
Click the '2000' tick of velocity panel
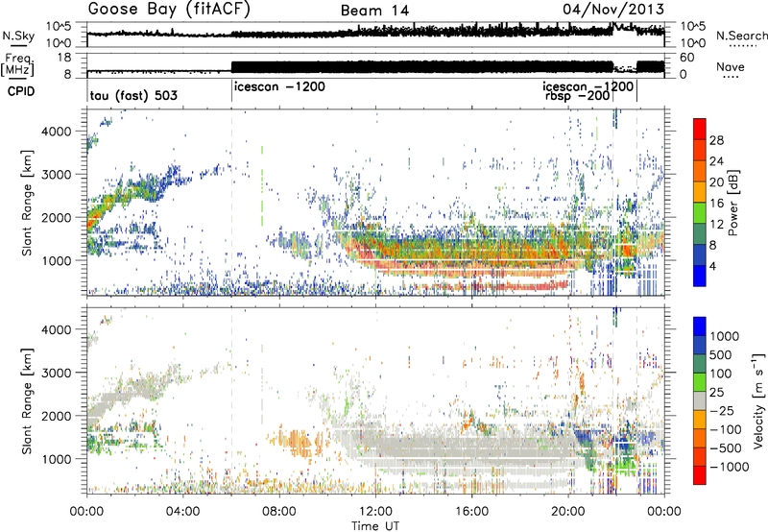pos(58,416)
